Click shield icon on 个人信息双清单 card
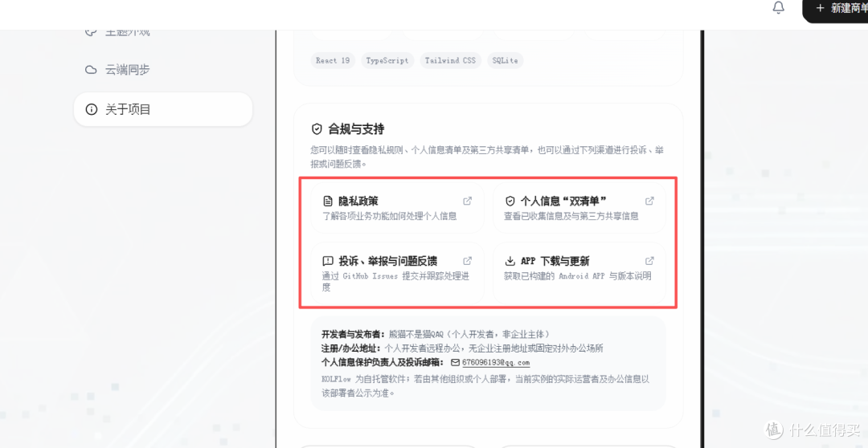 [x=510, y=202]
